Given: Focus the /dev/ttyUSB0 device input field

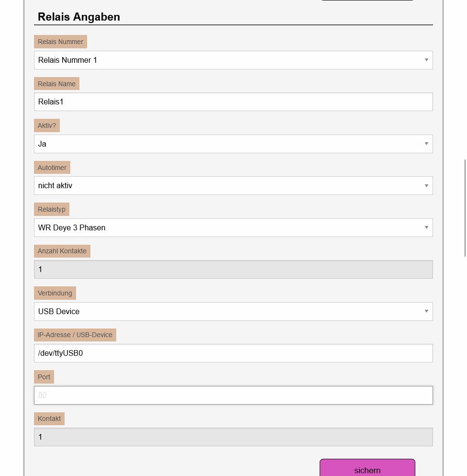Looking at the screenshot, I should click(233, 353).
